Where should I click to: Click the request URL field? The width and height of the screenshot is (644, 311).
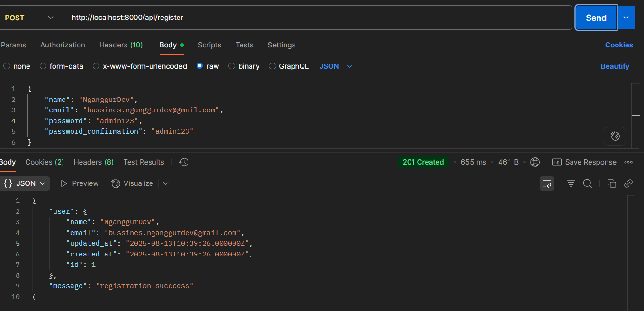317,18
